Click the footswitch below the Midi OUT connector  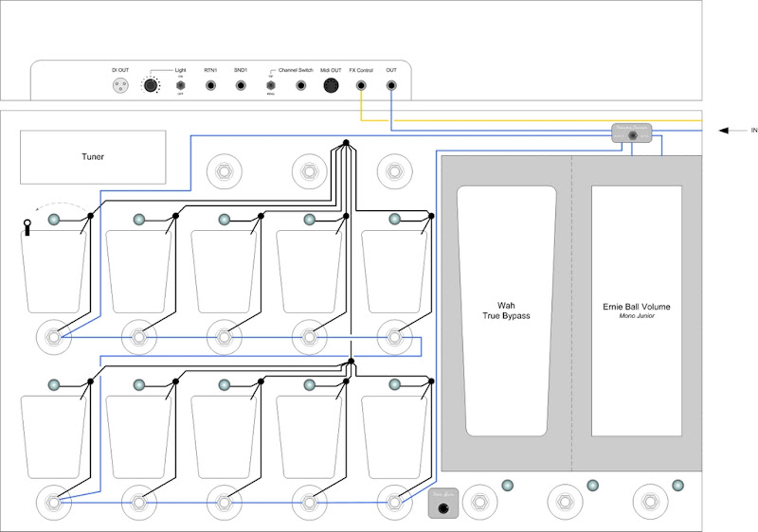click(310, 171)
